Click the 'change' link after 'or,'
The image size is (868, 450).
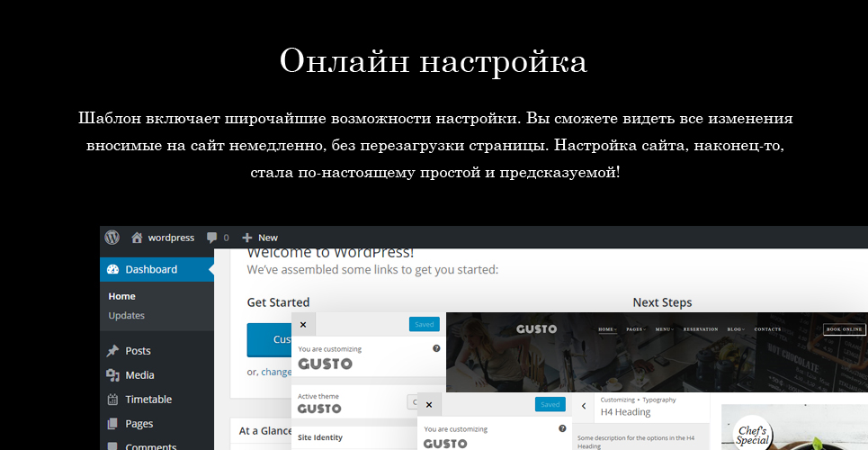coord(276,372)
